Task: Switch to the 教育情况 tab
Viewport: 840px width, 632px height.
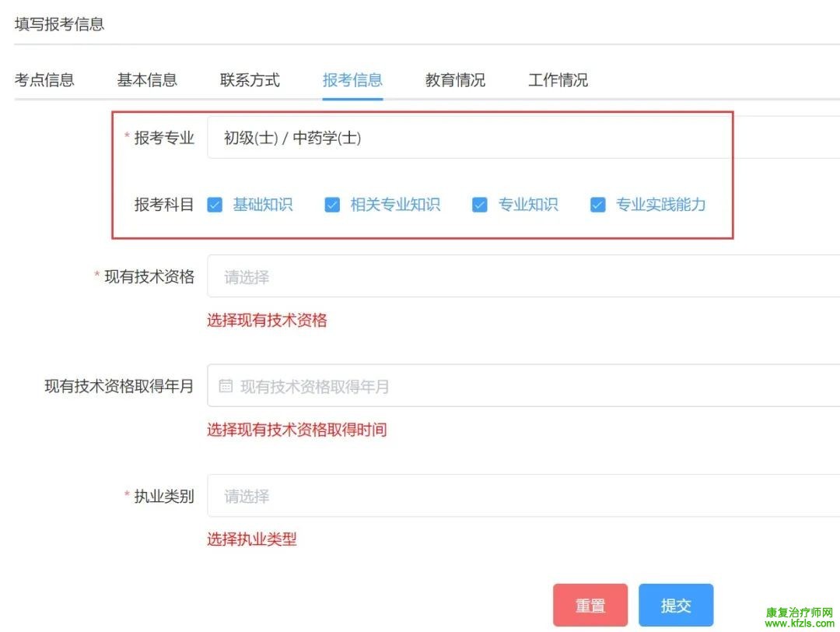Action: pyautogui.click(x=455, y=80)
